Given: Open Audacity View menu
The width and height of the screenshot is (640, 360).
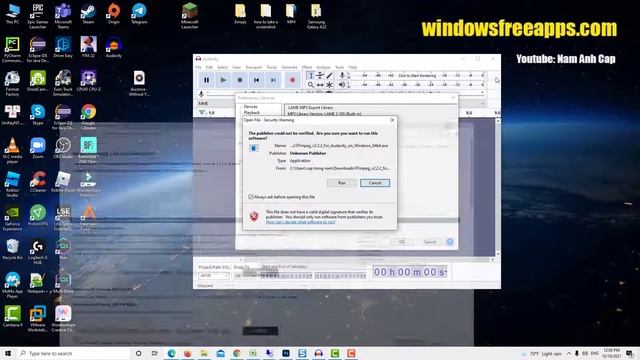Looking at the screenshot, I should [x=237, y=67].
